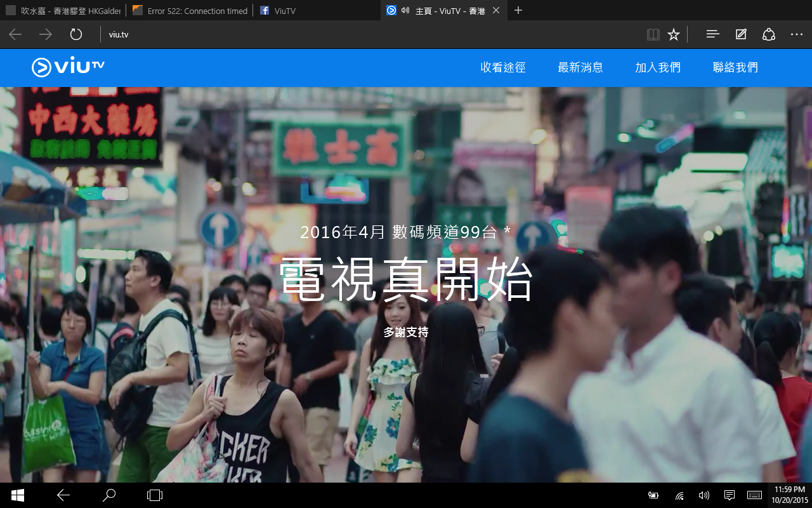Click the ViuTV logo in the header

coord(68,67)
